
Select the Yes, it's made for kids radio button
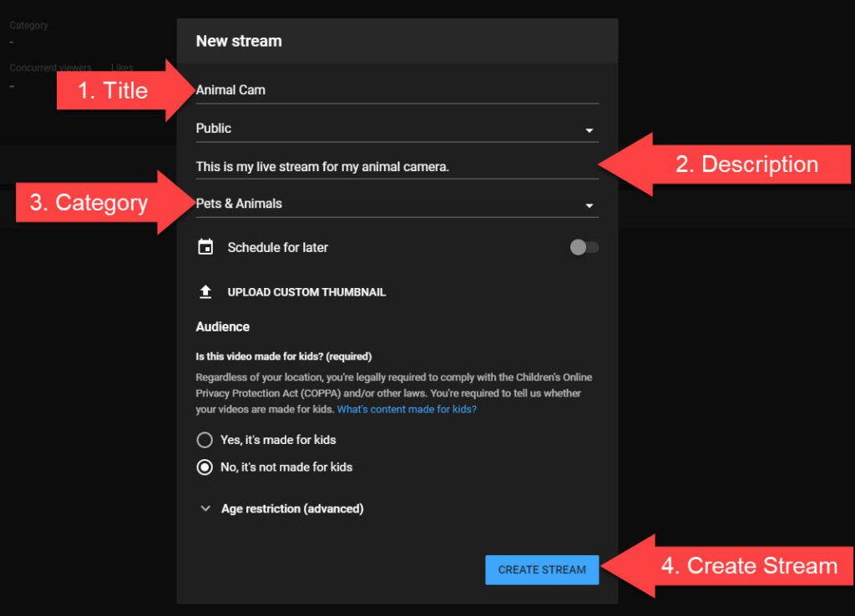(205, 440)
